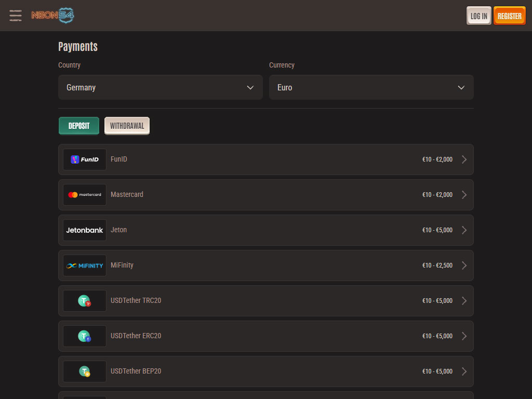Screen dimensions: 532x399
Task: Switch to the Deposit tab
Action: [79, 126]
